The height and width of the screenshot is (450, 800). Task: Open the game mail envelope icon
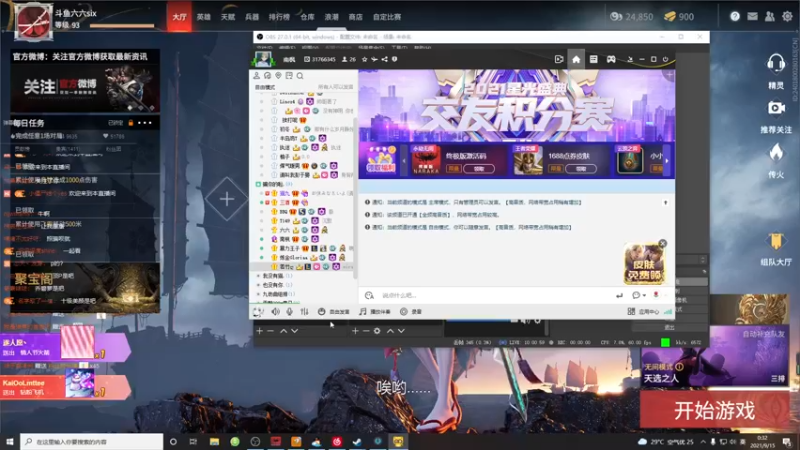coord(752,16)
